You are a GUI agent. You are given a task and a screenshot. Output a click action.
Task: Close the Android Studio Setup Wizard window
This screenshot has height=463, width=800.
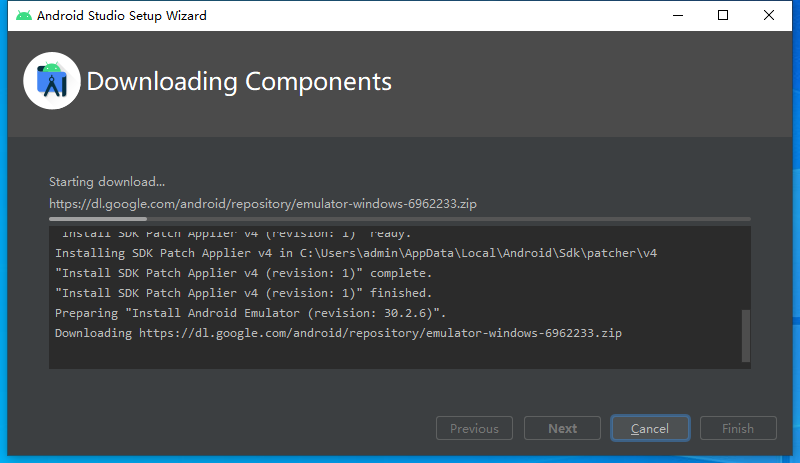(x=769, y=15)
